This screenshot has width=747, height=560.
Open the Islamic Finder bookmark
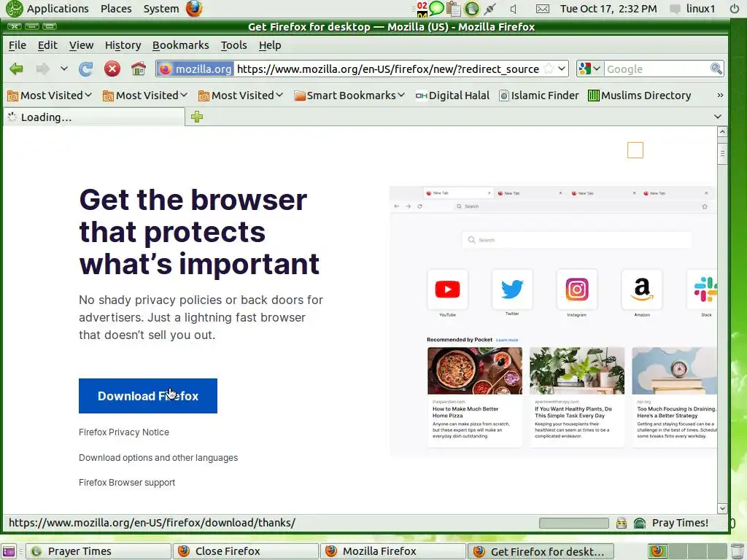[539, 96]
